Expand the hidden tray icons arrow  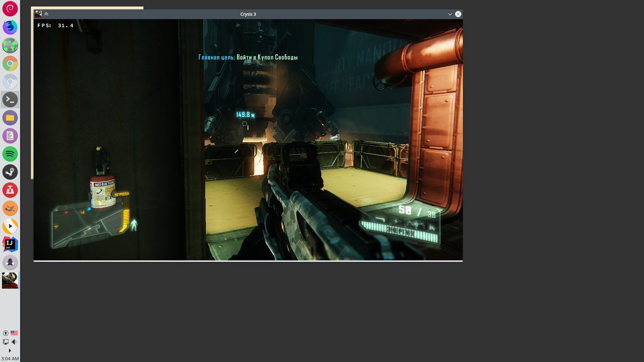(x=10, y=350)
